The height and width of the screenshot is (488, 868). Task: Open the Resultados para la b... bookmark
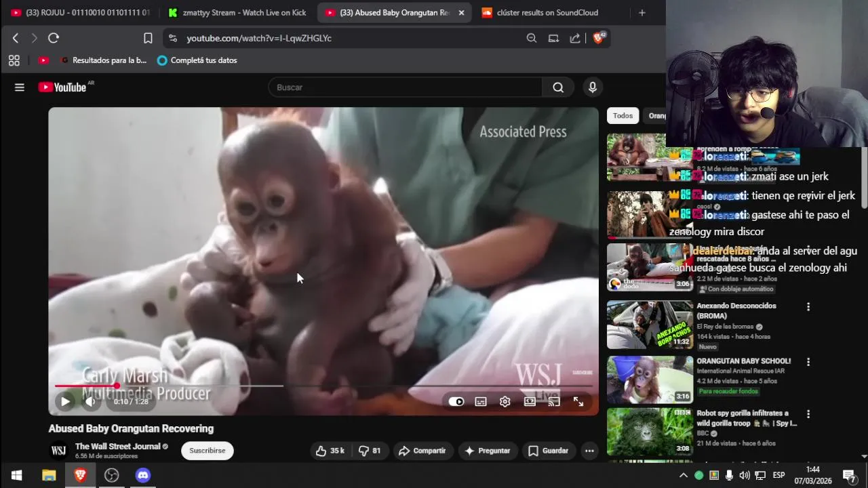(103, 60)
